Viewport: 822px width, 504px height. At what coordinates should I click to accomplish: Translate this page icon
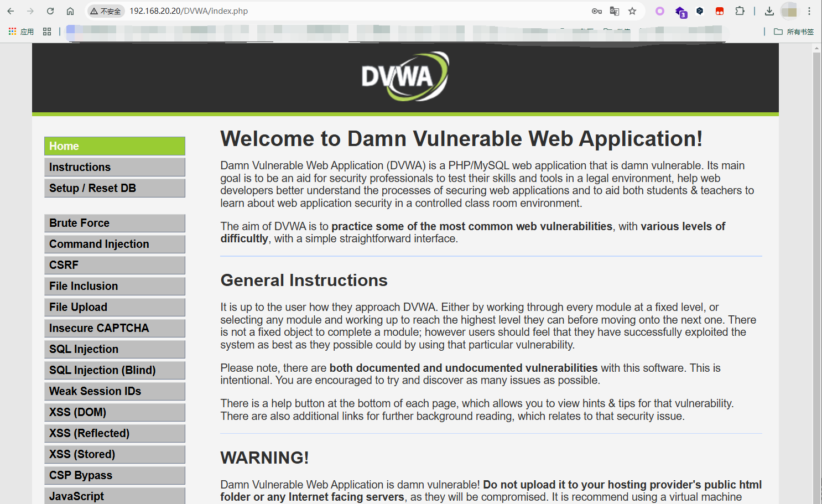[x=615, y=11]
